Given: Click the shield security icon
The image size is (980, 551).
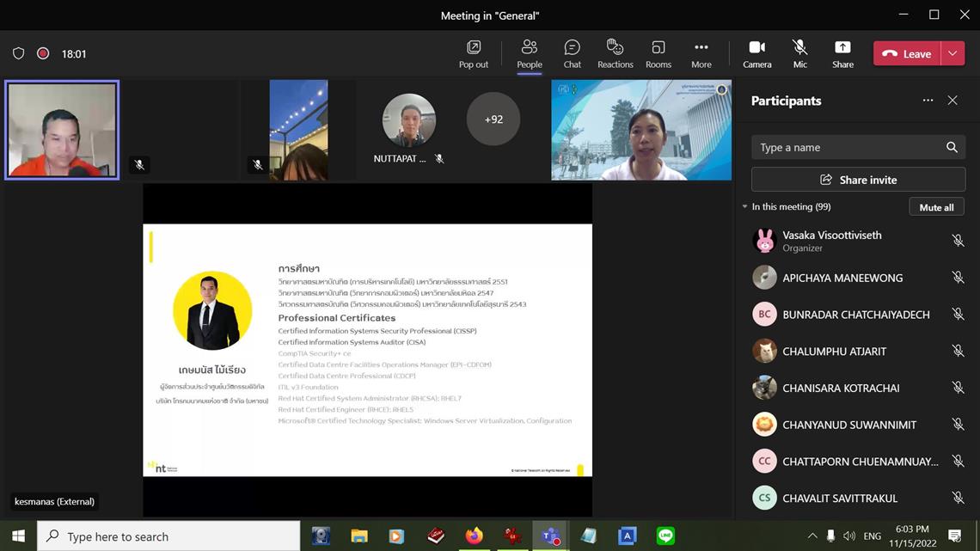Looking at the screenshot, I should pos(18,53).
